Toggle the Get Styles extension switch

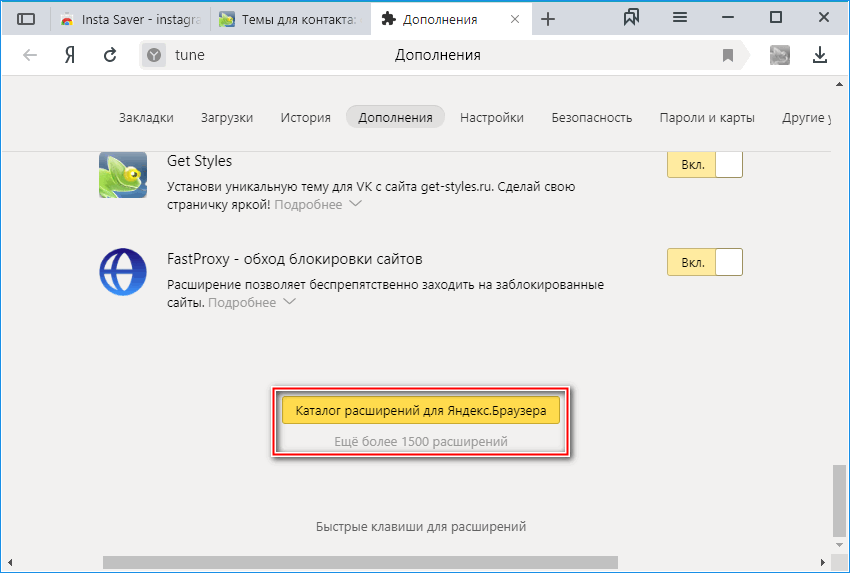click(x=704, y=164)
